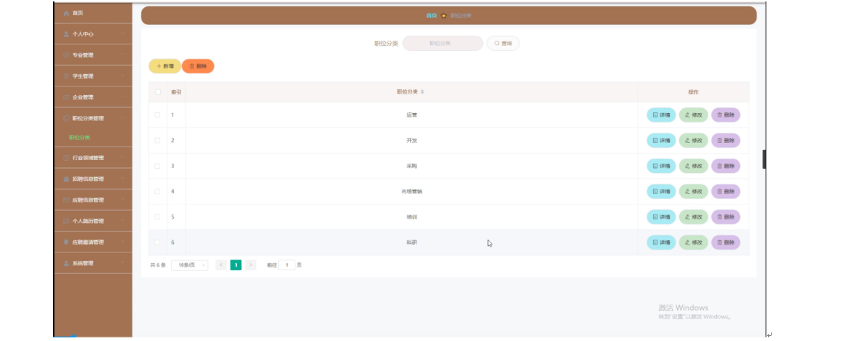View 详情 for the 开发 row
The width and height of the screenshot is (868, 341).
point(661,140)
